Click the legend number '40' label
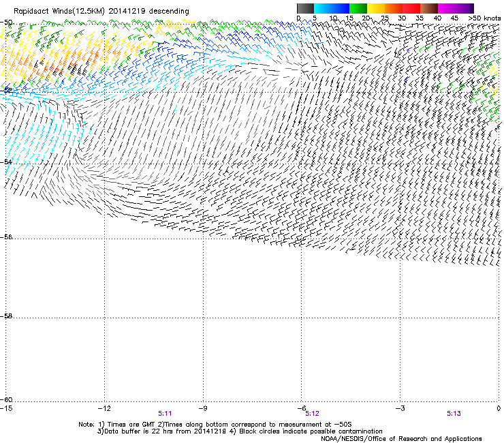Screen dimensions: 504x443 (437, 18)
